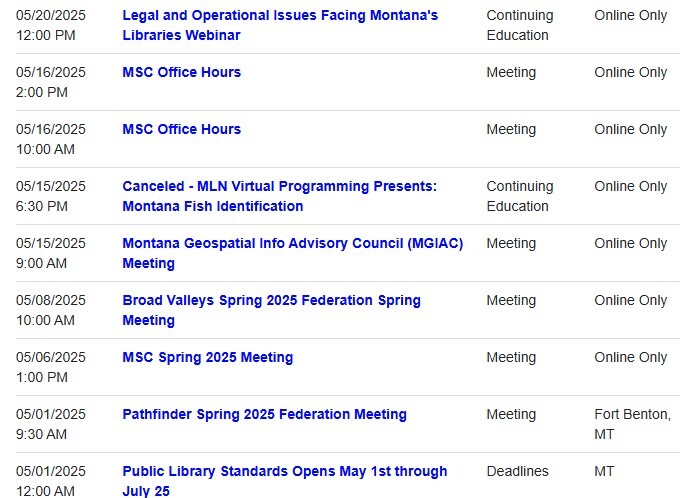The width and height of the screenshot is (680, 498).
Task: Open MSC Office Hours 2:00 PM event link
Action: click(x=181, y=72)
